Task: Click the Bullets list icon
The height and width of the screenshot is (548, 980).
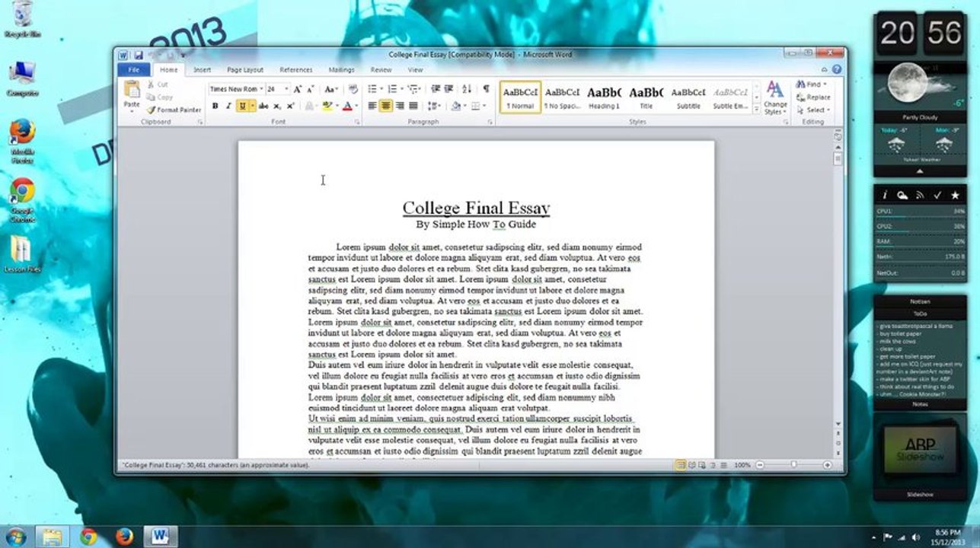Action: (x=372, y=89)
